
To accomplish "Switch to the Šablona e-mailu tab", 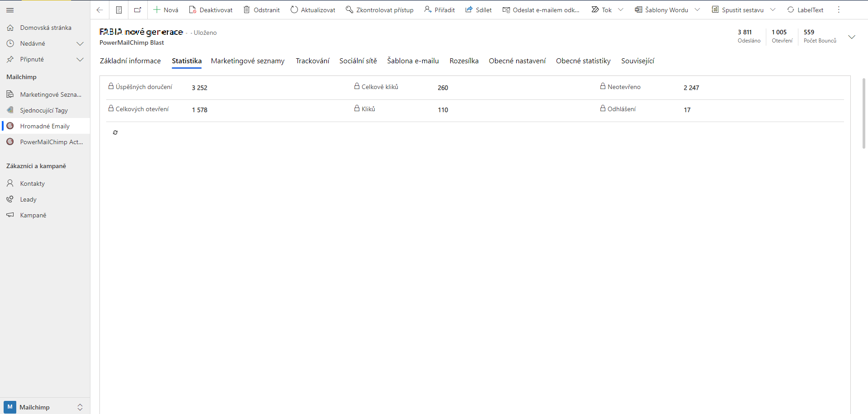I will (x=413, y=61).
